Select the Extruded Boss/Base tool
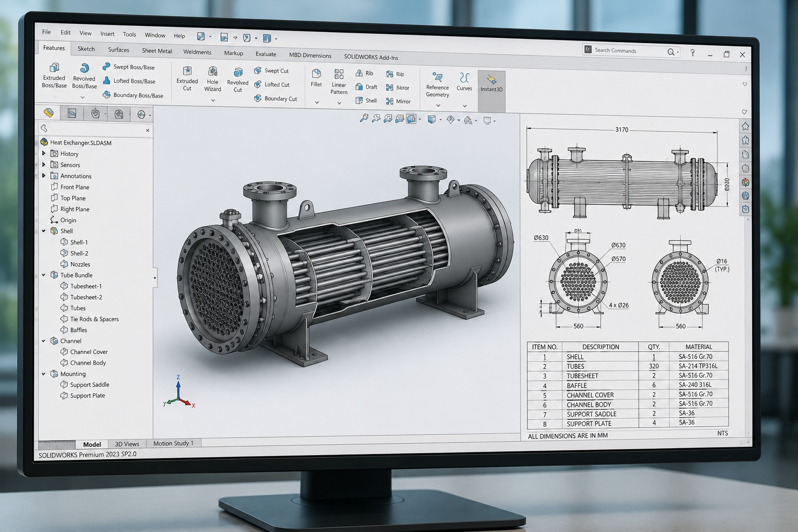 [54, 75]
